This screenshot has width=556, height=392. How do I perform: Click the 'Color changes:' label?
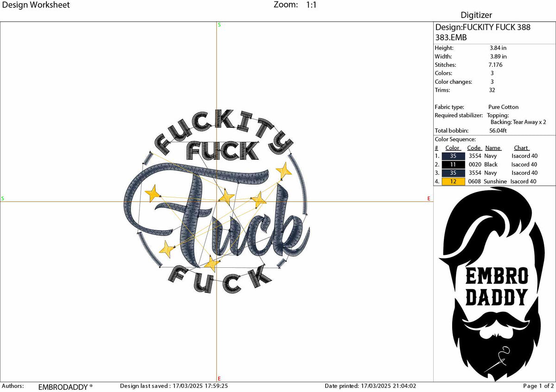tap(453, 82)
